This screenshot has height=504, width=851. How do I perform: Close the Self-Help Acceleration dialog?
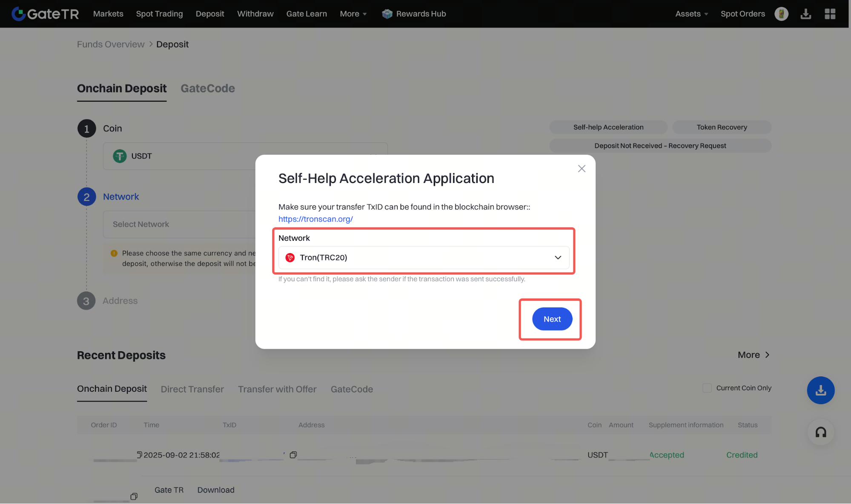point(582,168)
